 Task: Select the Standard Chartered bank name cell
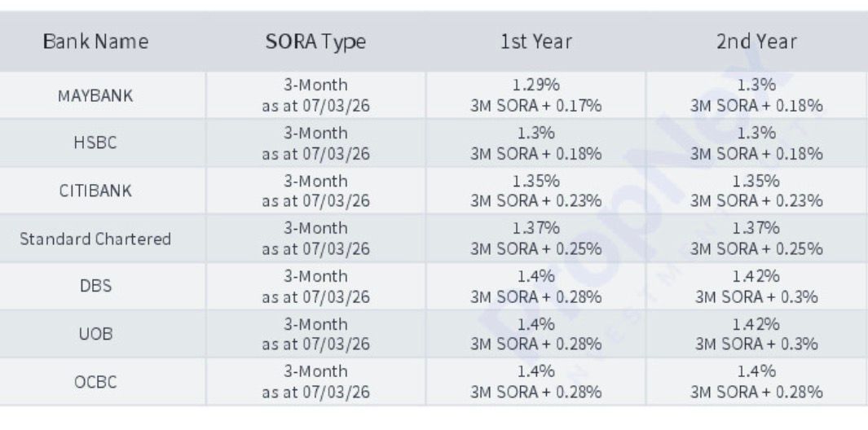95,239
